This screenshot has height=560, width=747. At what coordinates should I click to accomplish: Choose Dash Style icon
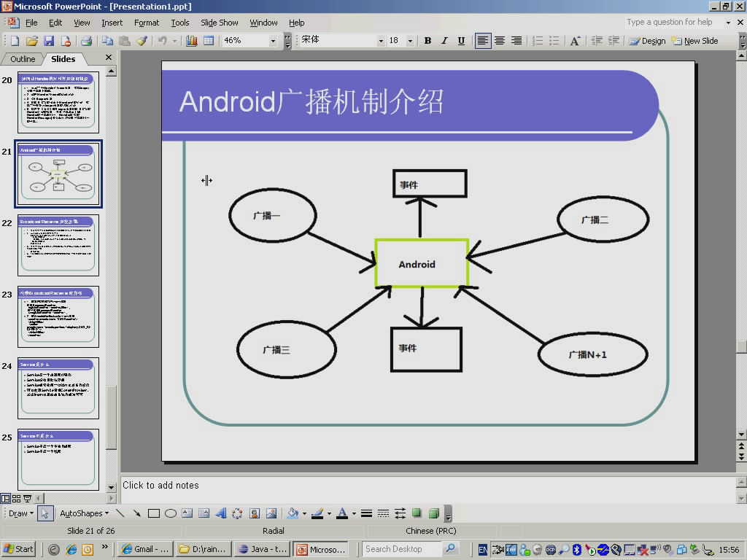coord(383,513)
